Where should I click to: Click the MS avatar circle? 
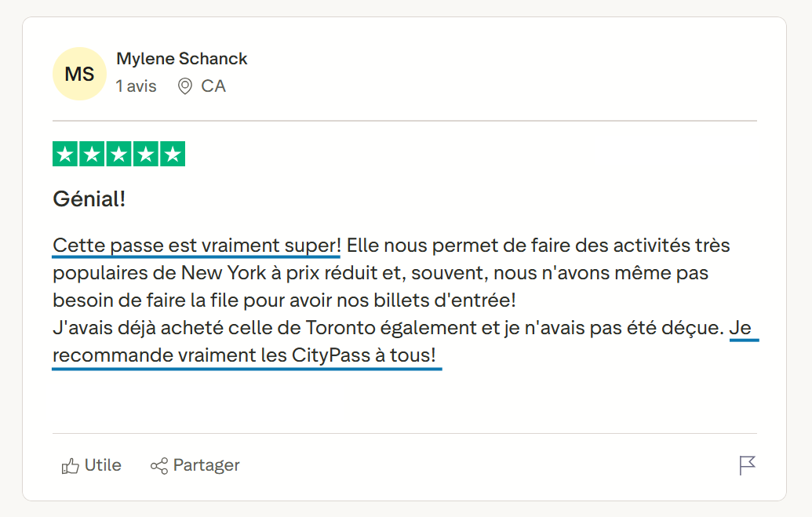pyautogui.click(x=79, y=73)
